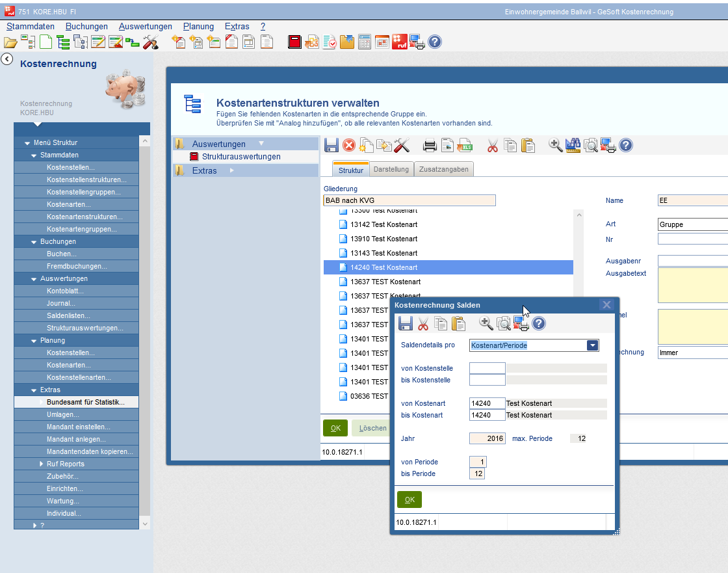The height and width of the screenshot is (573, 728).
Task: Click the wrench and screwdriver icon in main toolbar
Action: (x=150, y=42)
